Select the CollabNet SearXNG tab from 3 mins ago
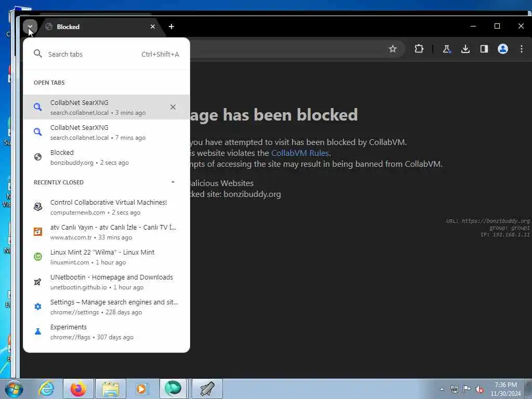Viewport: 532px width, 399px height. [107, 107]
